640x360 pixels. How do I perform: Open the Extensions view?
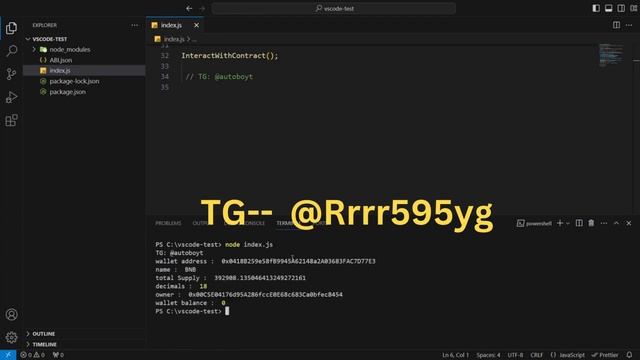pos(11,120)
